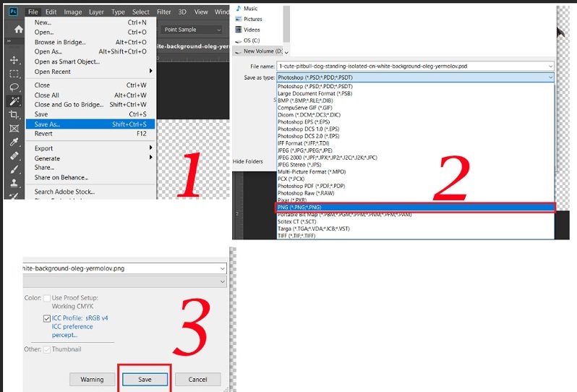Select the Pictures folder in navigation tree
The width and height of the screenshot is (577, 392).
[x=249, y=19]
